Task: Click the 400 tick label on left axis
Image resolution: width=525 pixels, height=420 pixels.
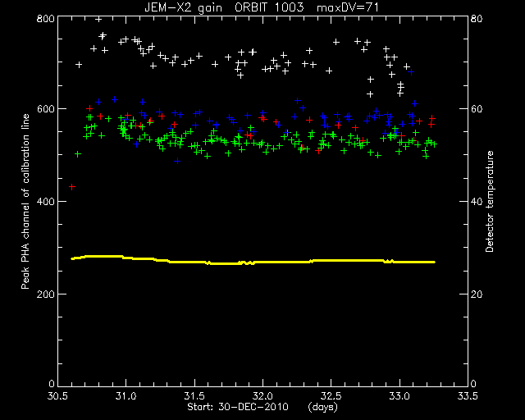Action: (x=45, y=201)
